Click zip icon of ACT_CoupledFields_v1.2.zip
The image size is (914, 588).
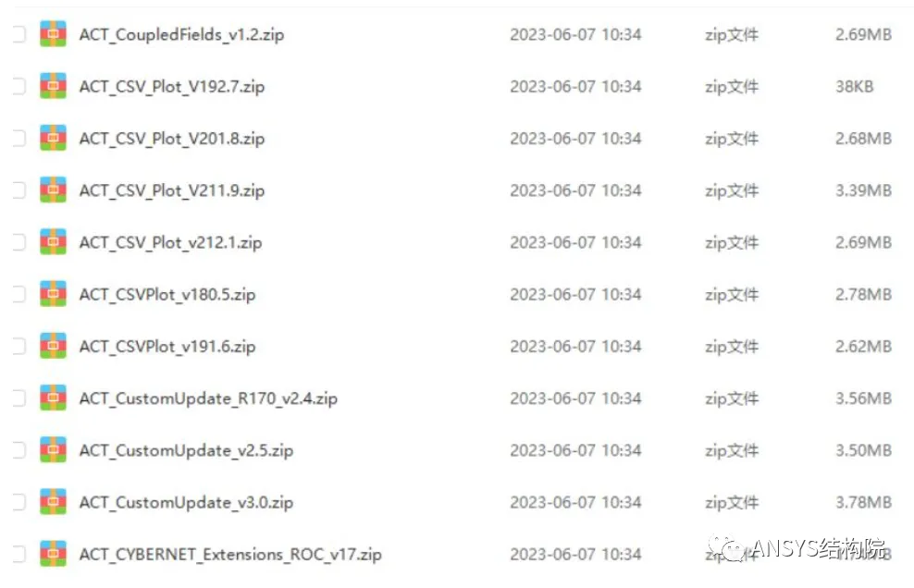click(53, 34)
